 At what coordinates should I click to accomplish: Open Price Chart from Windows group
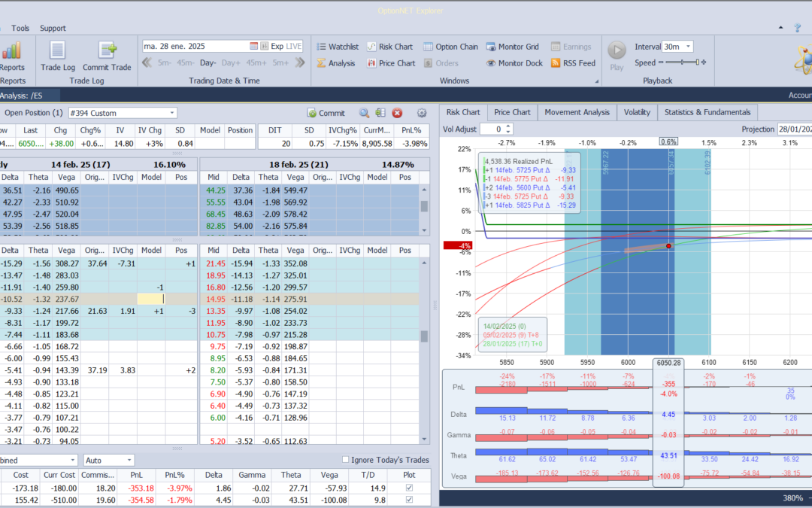(391, 63)
